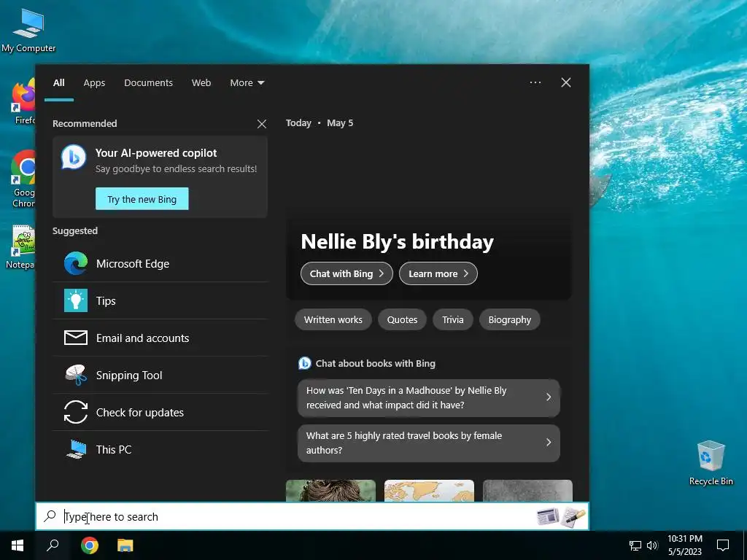Open the Action Center notifications icon
747x560 pixels.
723,545
